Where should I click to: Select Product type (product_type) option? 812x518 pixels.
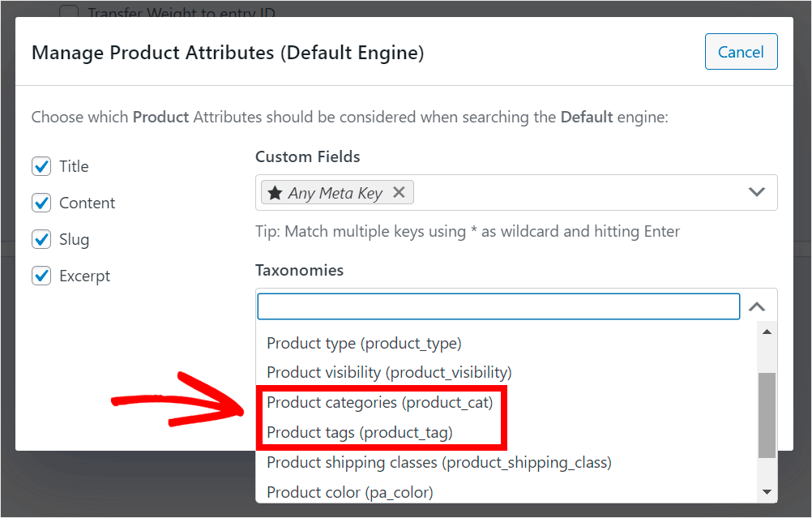click(x=506, y=344)
